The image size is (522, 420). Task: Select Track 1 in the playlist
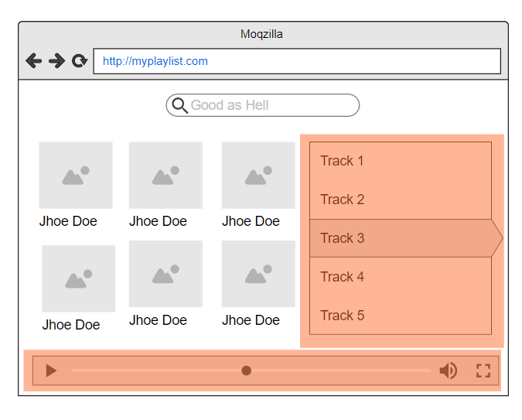(401, 161)
